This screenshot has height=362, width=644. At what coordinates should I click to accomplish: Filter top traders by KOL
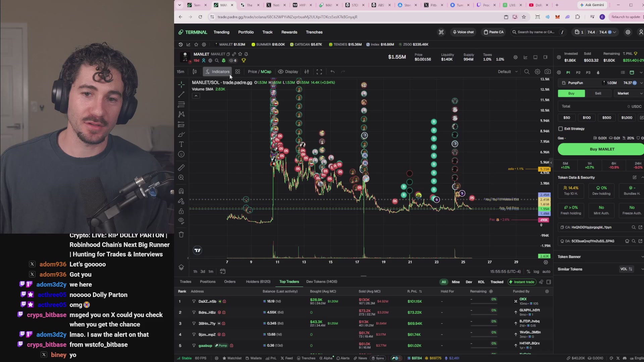(481, 282)
